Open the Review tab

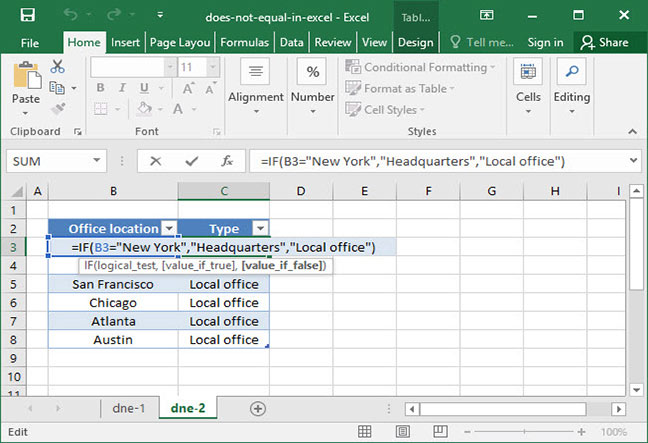pyautogui.click(x=333, y=43)
